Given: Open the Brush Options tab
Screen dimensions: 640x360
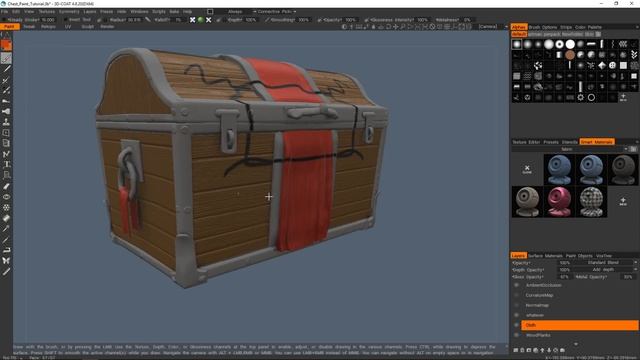Looking at the screenshot, I should point(543,27).
